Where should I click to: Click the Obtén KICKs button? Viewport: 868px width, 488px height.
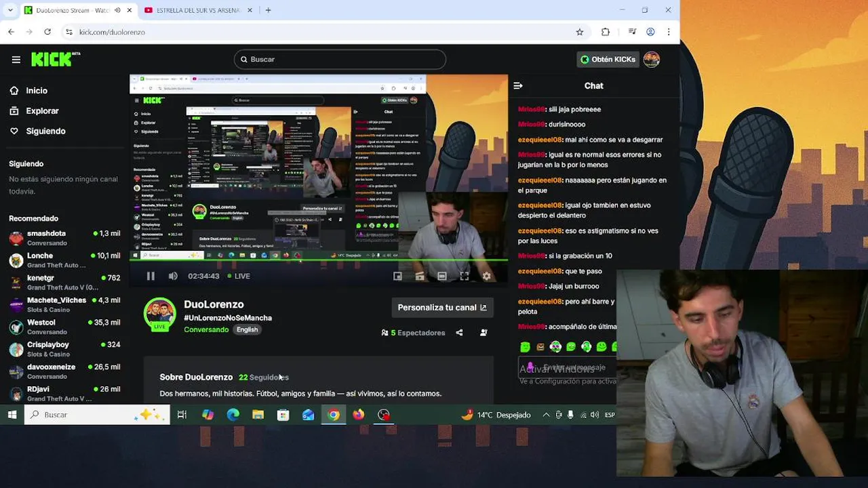pos(608,60)
